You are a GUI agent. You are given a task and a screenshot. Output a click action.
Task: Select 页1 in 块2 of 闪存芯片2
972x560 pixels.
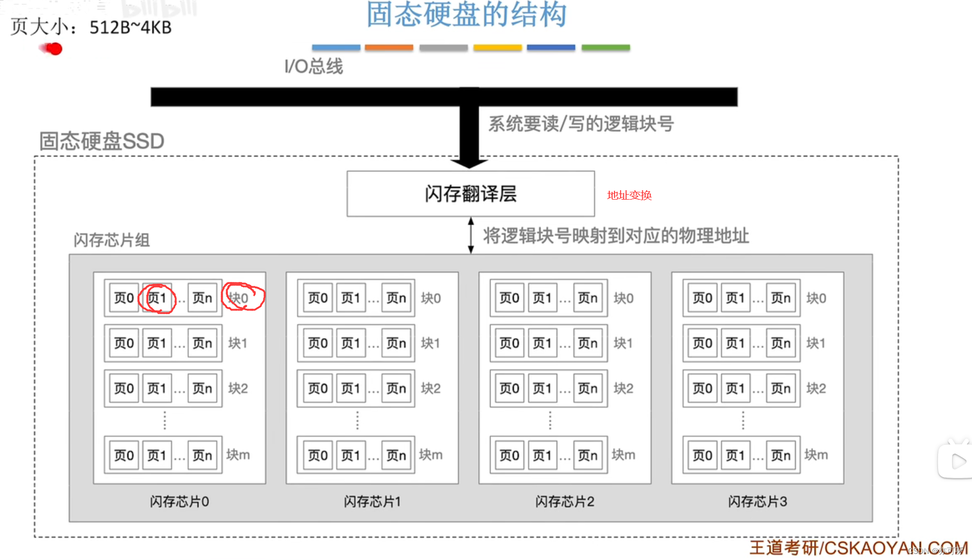[x=542, y=388]
